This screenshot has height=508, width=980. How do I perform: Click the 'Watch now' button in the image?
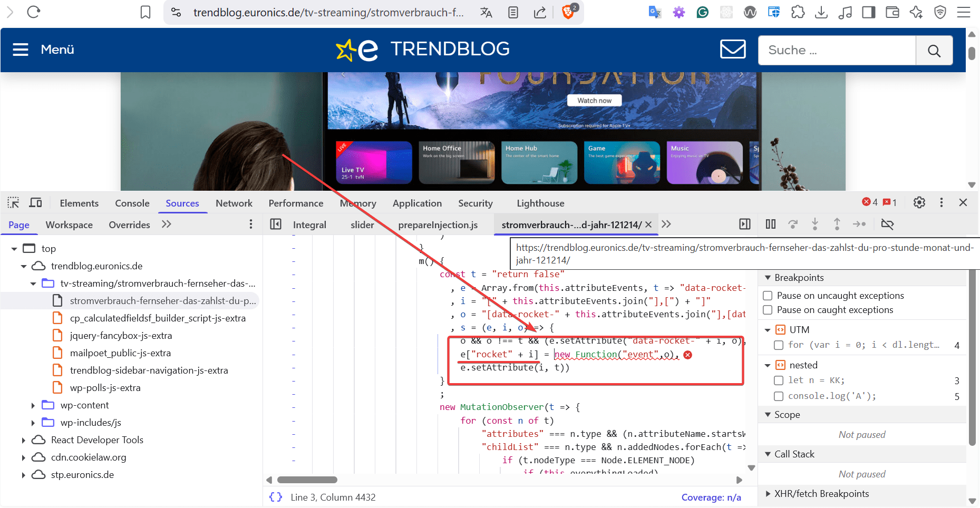(595, 101)
